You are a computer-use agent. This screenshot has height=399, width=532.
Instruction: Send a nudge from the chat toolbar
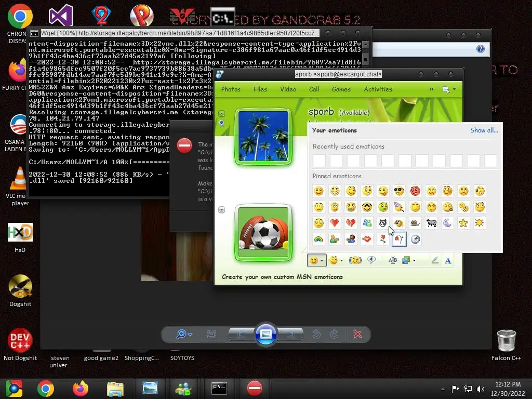[355, 260]
